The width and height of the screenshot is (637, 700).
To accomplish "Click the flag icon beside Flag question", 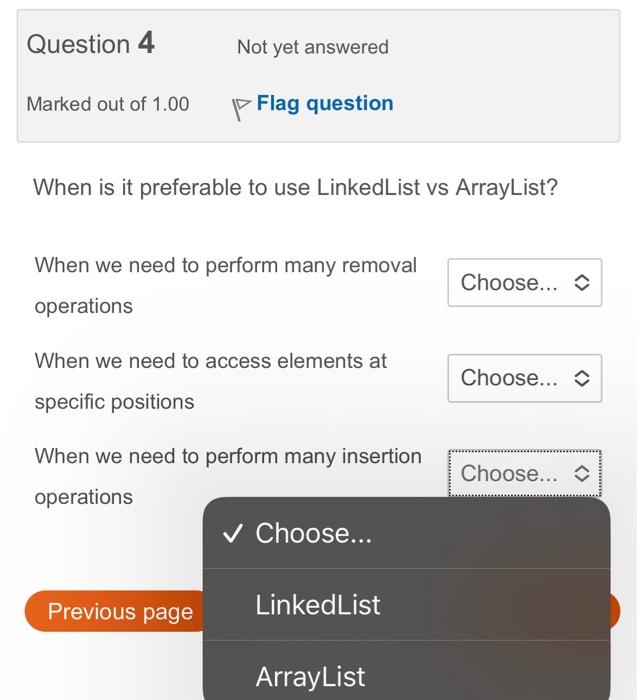I will [x=241, y=108].
